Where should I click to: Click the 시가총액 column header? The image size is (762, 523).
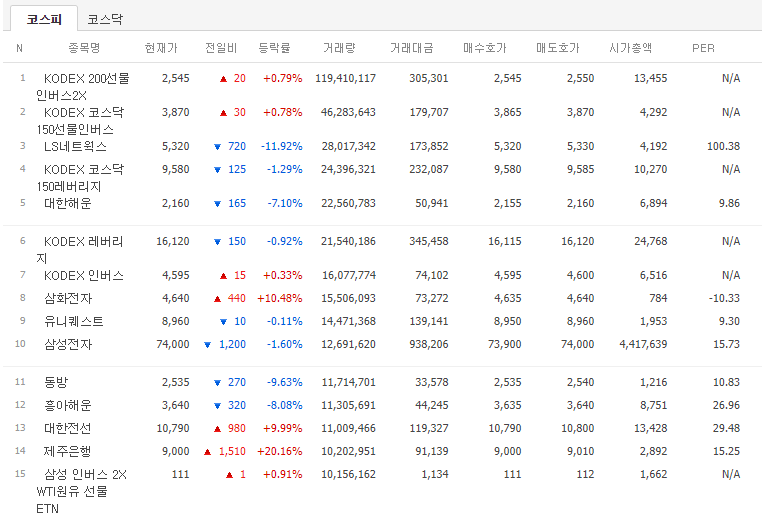coord(630,48)
